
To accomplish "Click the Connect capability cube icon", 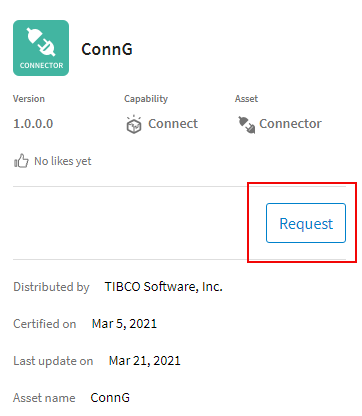I will click(x=134, y=125).
